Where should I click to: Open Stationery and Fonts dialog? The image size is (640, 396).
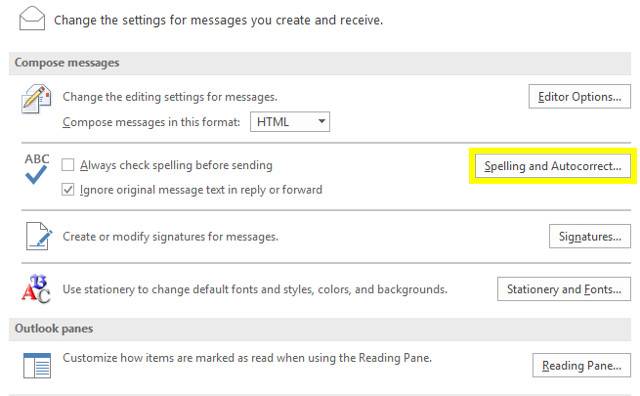point(564,289)
